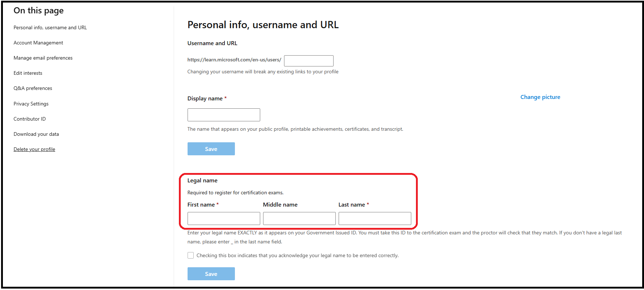Viewport: 644px width, 290px height.
Task: Go to Account Management section
Action: click(38, 43)
